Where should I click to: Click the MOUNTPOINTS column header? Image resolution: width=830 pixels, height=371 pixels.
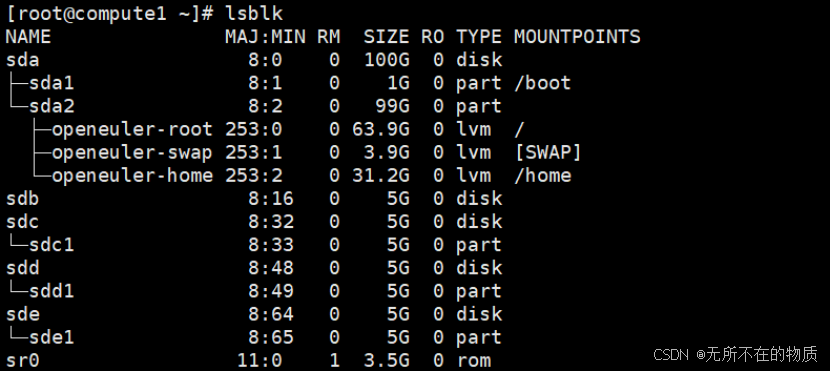tap(577, 37)
